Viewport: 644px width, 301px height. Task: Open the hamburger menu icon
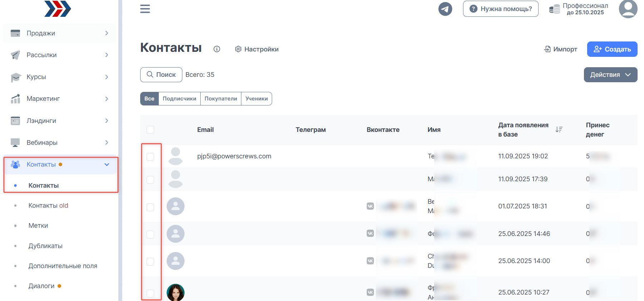(145, 9)
